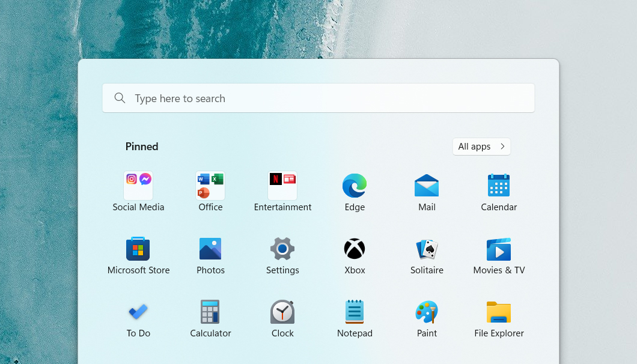Click the search input field
637x364 pixels.
(x=318, y=97)
